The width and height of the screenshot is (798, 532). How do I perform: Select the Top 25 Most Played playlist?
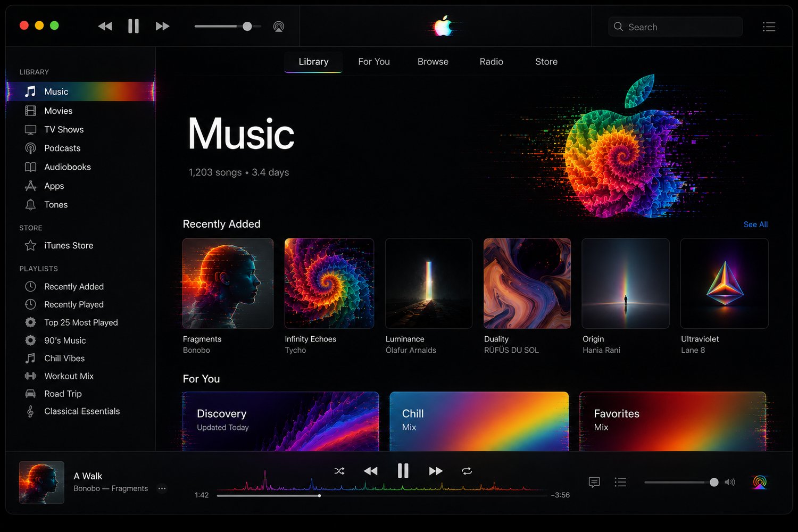tap(80, 322)
